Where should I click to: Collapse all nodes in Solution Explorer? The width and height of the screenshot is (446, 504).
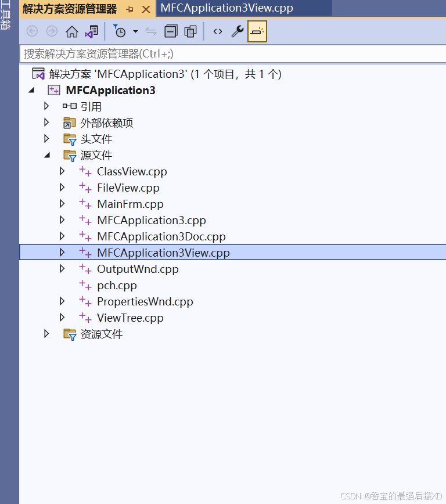click(171, 31)
